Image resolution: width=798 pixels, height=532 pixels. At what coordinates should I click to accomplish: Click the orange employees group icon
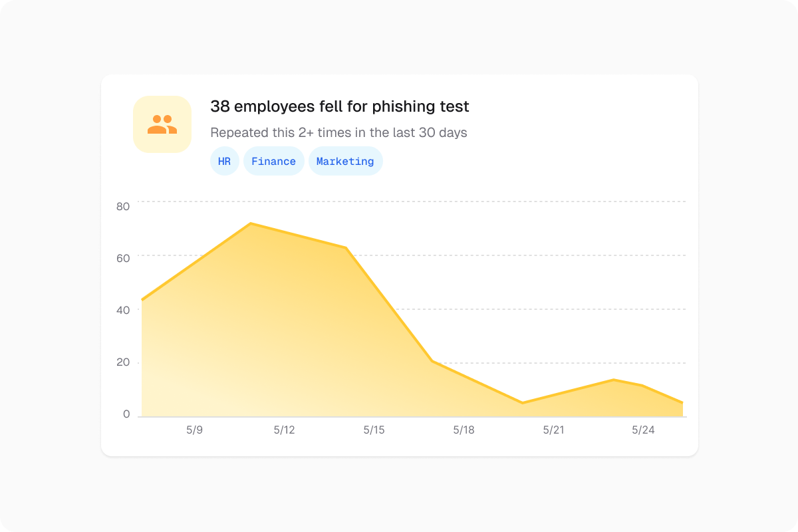pos(162,124)
